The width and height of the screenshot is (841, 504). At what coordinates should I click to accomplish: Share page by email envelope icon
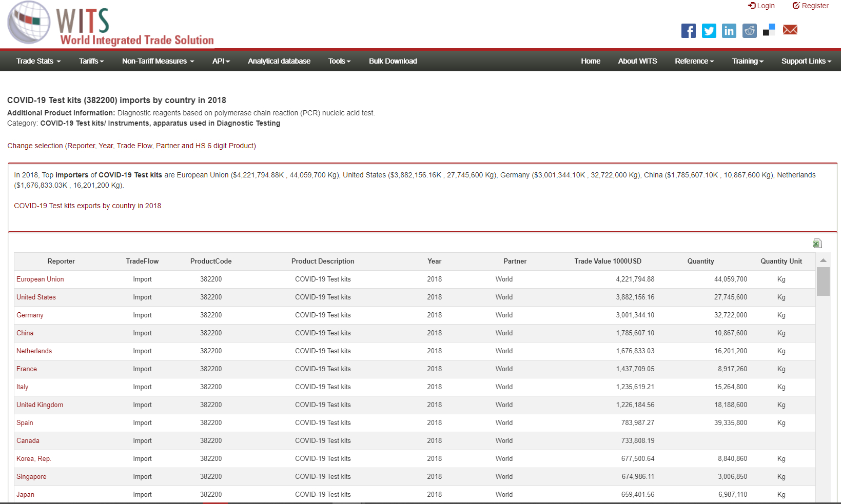tap(790, 30)
